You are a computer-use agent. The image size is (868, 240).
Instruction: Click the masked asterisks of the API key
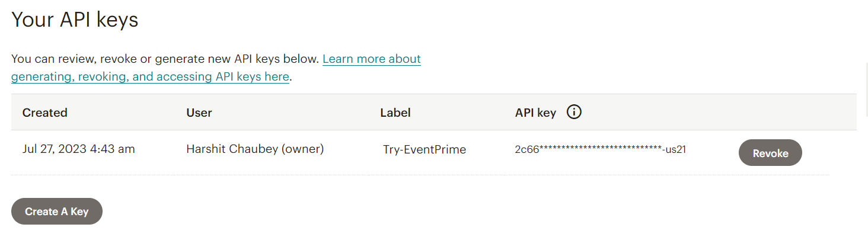pyautogui.click(x=600, y=149)
